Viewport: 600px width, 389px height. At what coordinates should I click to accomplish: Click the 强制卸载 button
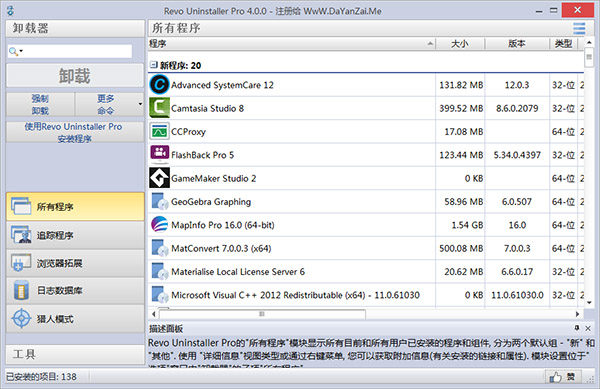click(40, 104)
